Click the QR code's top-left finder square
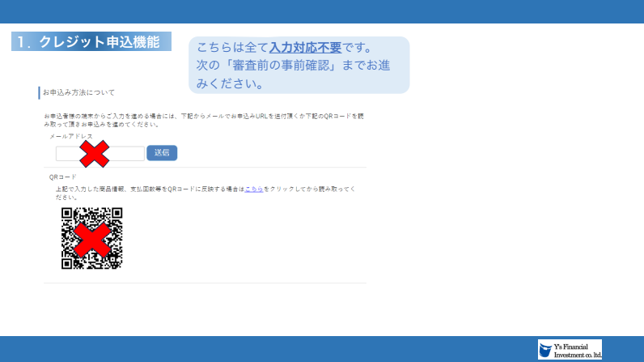Image resolution: width=644 pixels, height=362 pixels. [x=69, y=215]
